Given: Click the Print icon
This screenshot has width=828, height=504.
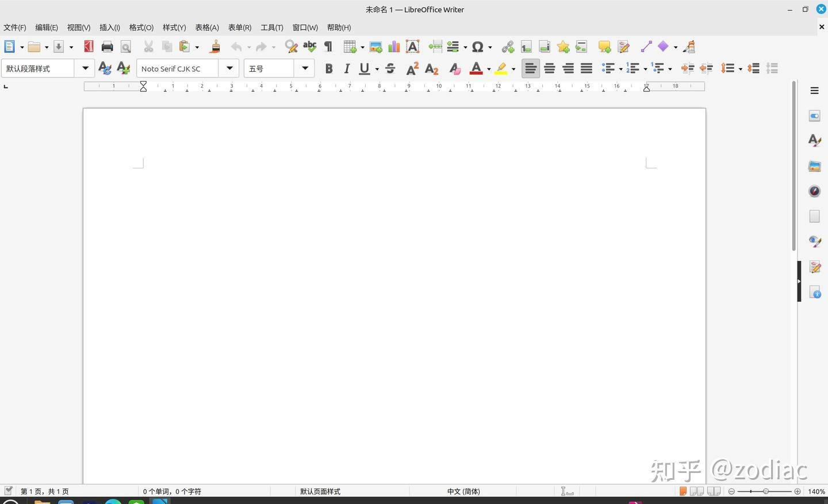Looking at the screenshot, I should [x=108, y=47].
